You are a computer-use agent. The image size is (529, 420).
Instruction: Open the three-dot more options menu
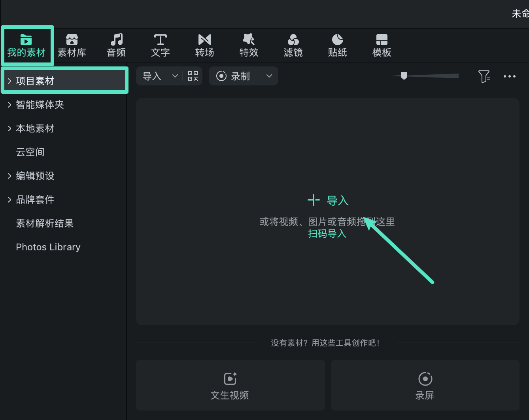point(510,76)
